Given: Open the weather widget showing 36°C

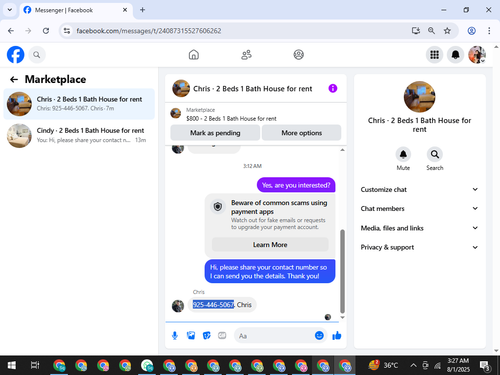Looking at the screenshot, I should click(383, 365).
